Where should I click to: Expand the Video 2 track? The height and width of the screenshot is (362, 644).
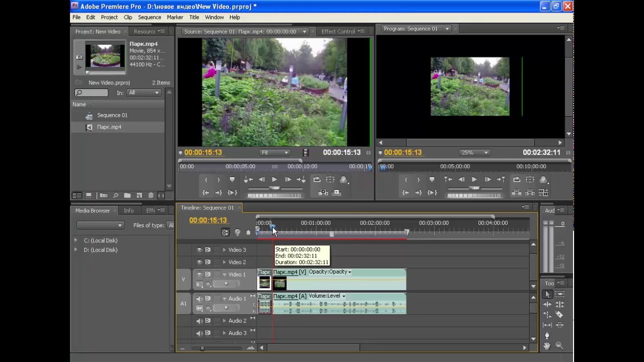[224, 262]
